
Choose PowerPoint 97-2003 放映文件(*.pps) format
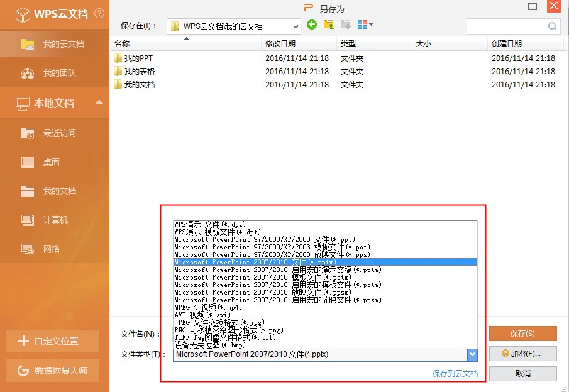(325, 254)
